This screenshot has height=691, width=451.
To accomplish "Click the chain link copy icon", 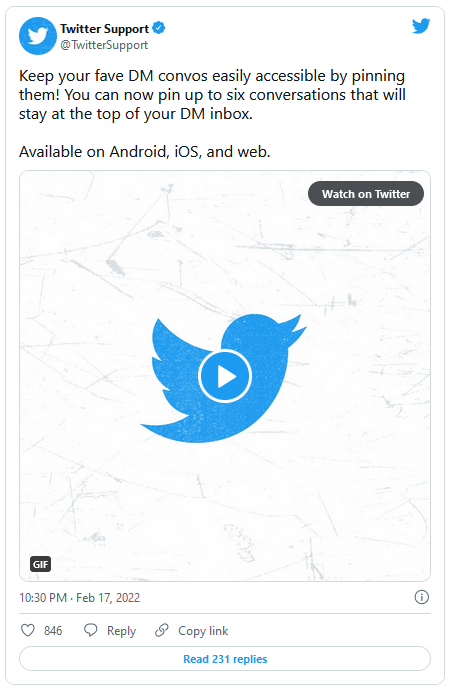I will click(162, 630).
